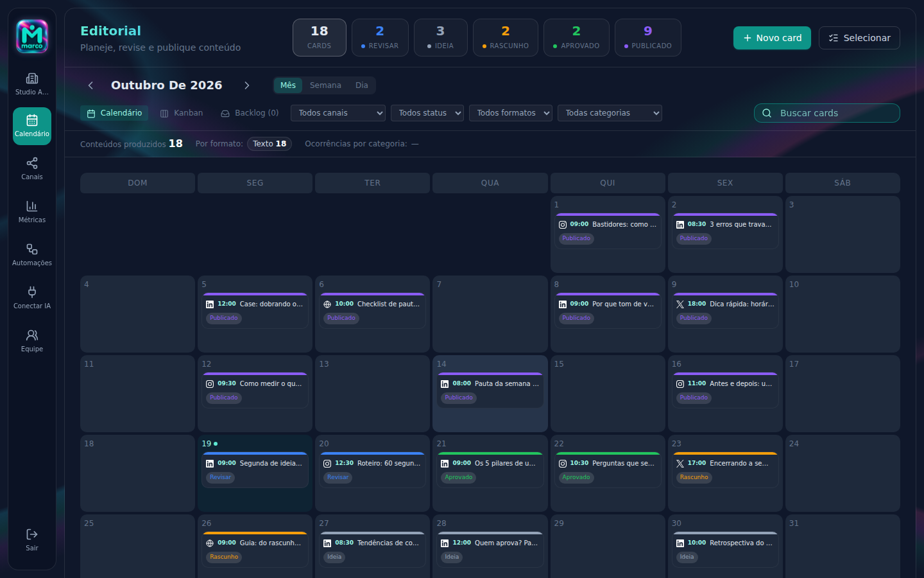
Task: Click the Selecionar button
Action: point(859,38)
